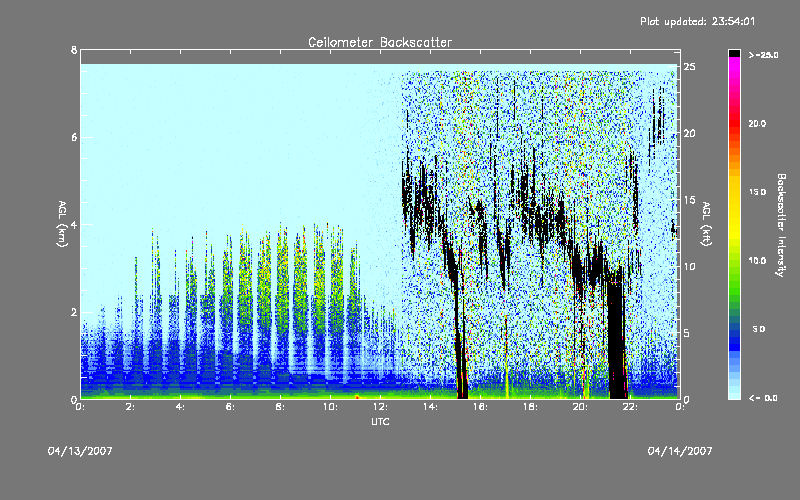Click tick label 25 on the kft axis
The width and height of the screenshot is (800, 500).
point(689,67)
